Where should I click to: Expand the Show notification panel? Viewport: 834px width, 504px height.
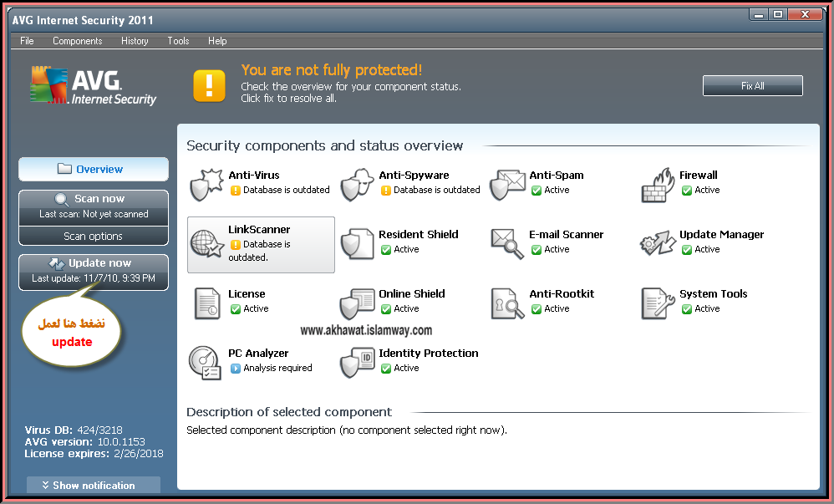click(x=94, y=485)
